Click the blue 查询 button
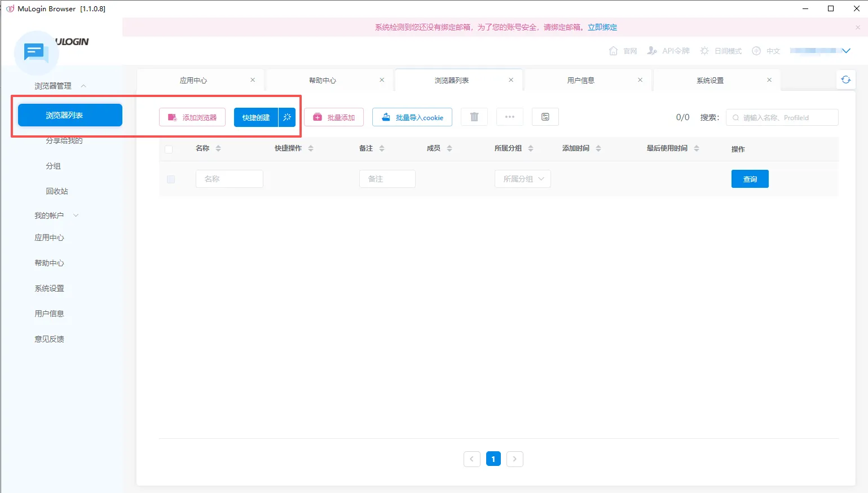This screenshot has width=868, height=493. [x=750, y=179]
